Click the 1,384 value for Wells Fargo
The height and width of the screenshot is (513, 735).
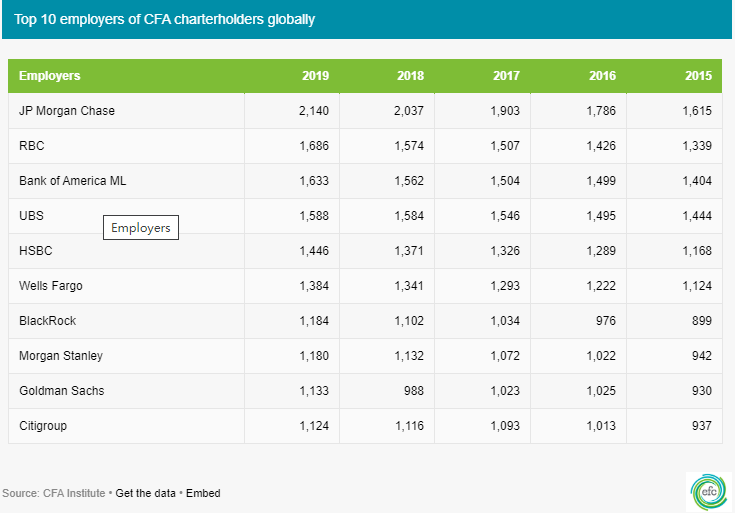click(314, 286)
